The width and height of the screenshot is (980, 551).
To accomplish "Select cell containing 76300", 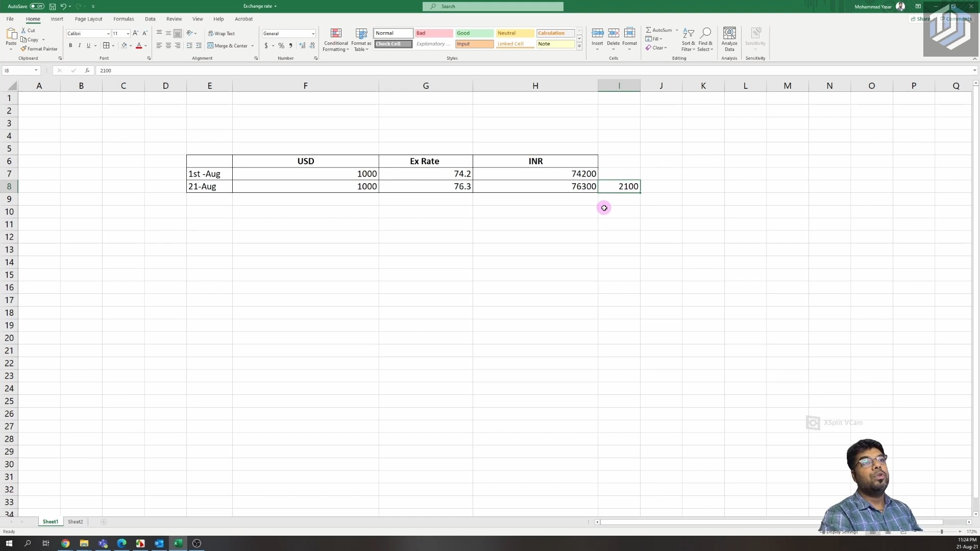I will click(535, 187).
